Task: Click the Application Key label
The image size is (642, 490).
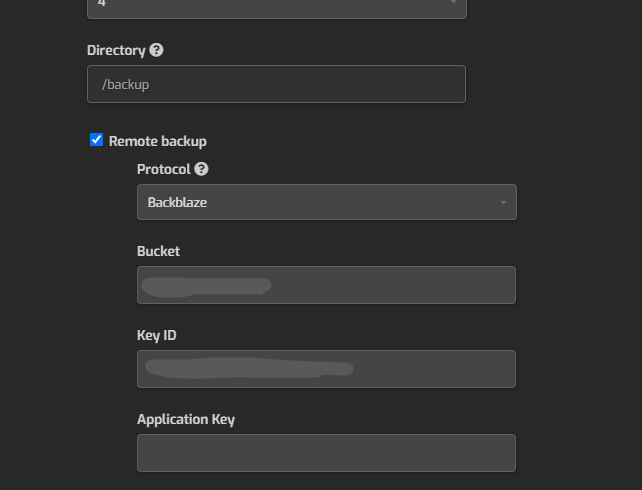Action: (x=186, y=420)
